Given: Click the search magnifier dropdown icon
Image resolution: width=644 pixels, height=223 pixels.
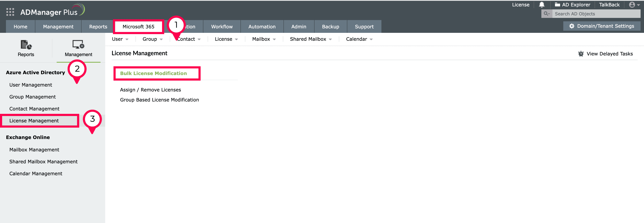Looking at the screenshot, I should (x=546, y=14).
